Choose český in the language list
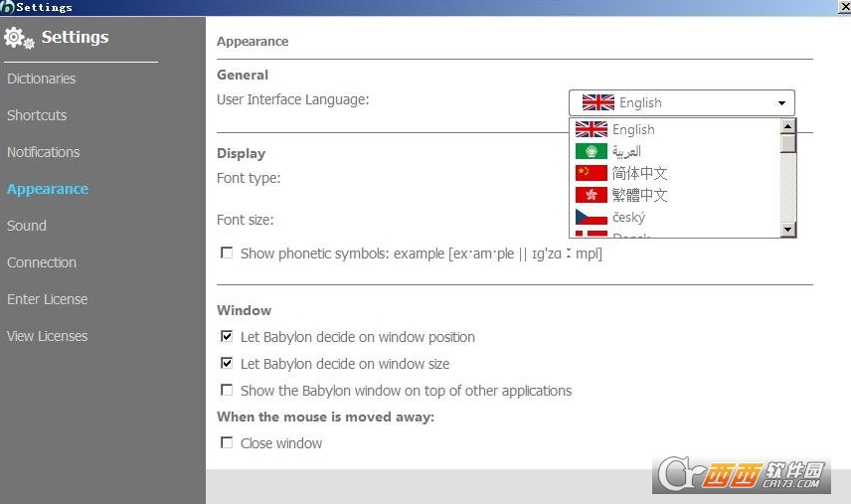 click(x=629, y=218)
